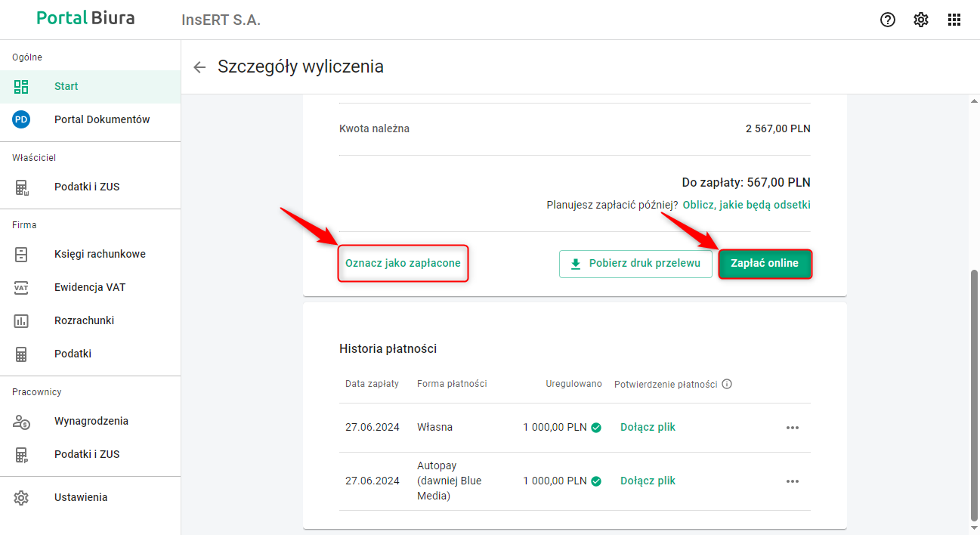The height and width of the screenshot is (535, 980).
Task: Open Rozrachunki in sidebar
Action: [84, 320]
